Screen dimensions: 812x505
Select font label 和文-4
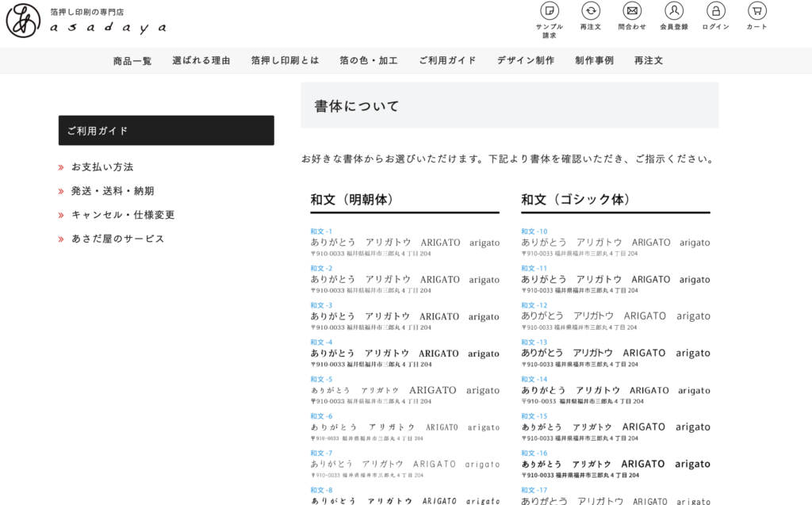[321, 342]
